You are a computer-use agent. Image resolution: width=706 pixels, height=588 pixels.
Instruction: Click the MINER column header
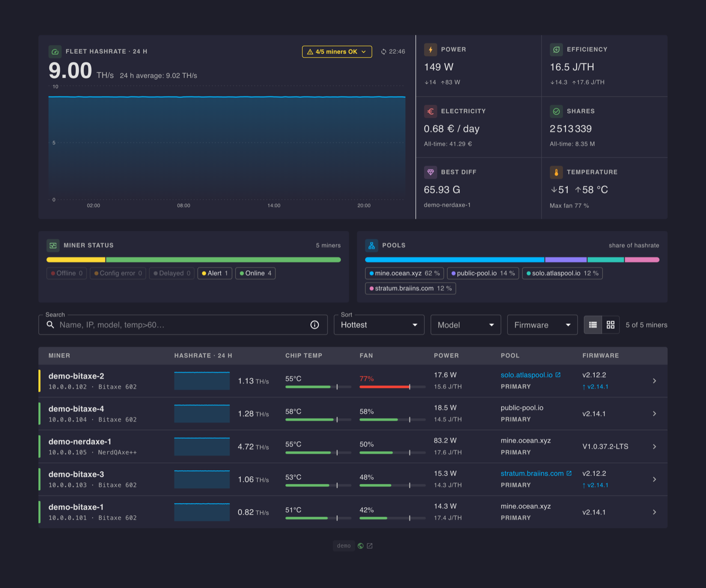pyautogui.click(x=59, y=356)
